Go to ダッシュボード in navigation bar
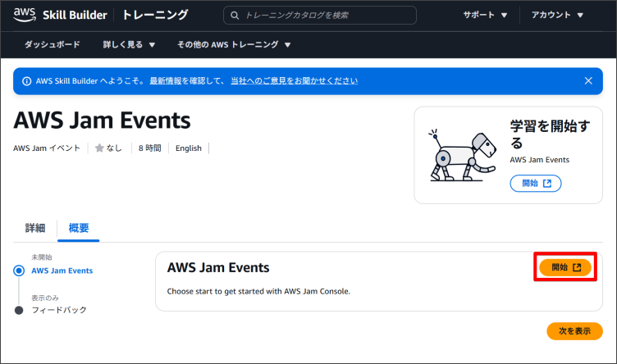This screenshot has width=617, height=364. point(53,44)
